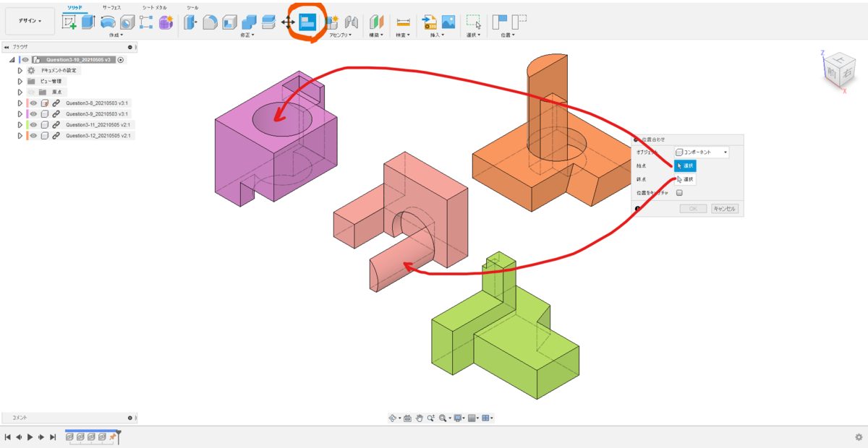Screen dimensions: 868x448
Task: Open the Grid and Snaps icon
Action: click(x=472, y=418)
